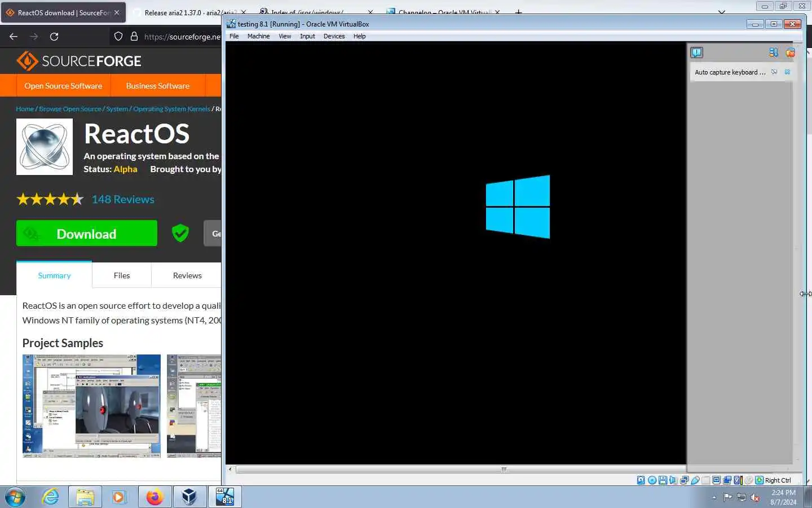Click the green verified shield badge
The height and width of the screenshot is (508, 812).
[180, 233]
